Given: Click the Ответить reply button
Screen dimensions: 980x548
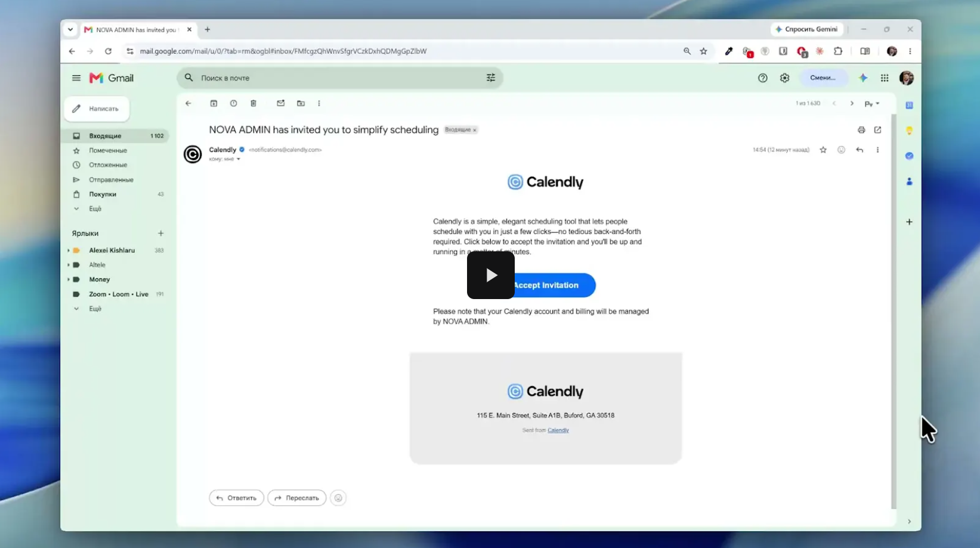Looking at the screenshot, I should coord(236,498).
